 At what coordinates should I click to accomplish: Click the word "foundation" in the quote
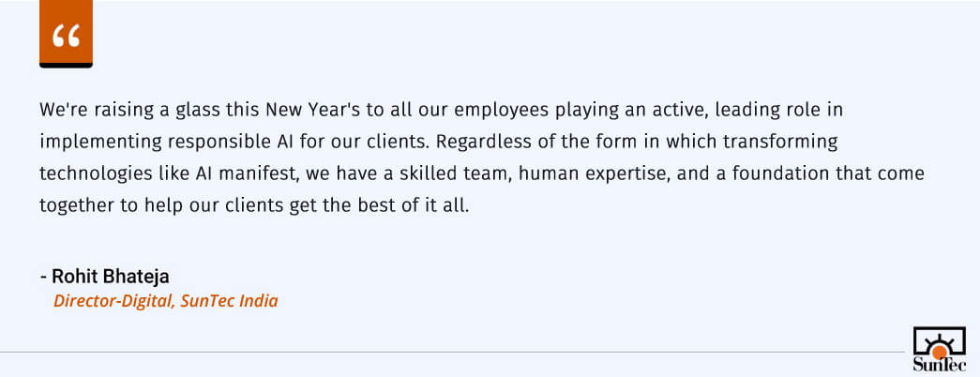coord(793,173)
